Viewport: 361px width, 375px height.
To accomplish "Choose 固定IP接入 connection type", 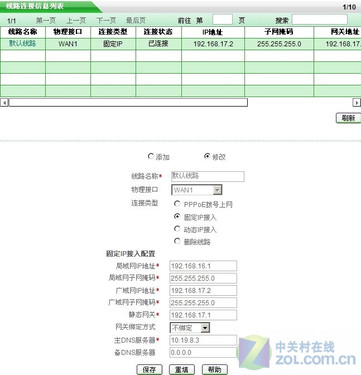I will click(x=177, y=216).
